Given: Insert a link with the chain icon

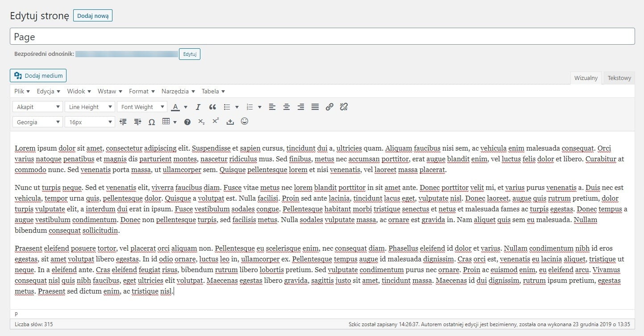Looking at the screenshot, I should click(329, 107).
